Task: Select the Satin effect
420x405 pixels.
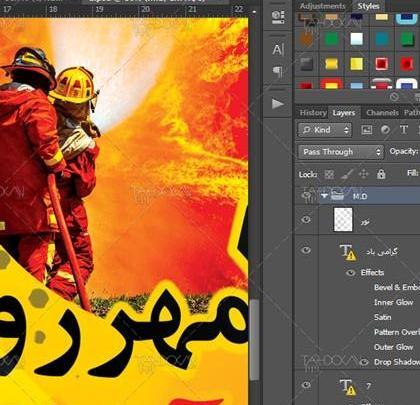Action: coord(382,317)
